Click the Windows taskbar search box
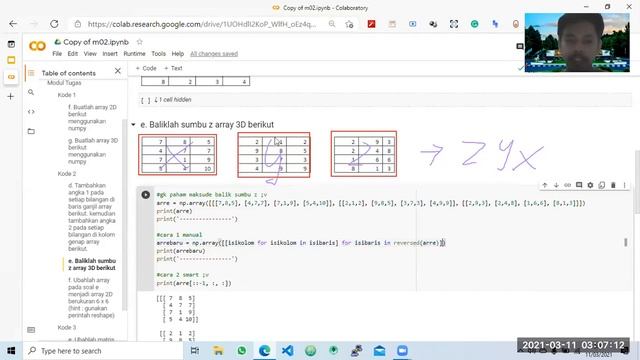The height and width of the screenshot is (360, 640). tap(104, 351)
